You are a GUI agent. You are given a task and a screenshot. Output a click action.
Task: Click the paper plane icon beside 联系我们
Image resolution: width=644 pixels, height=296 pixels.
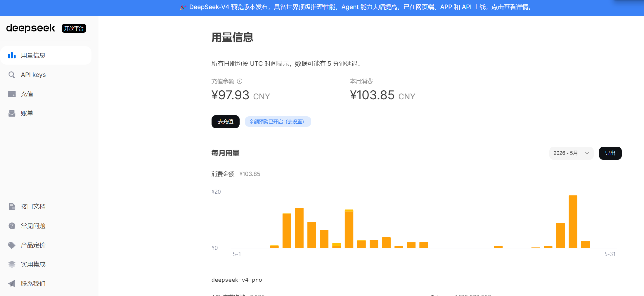12,284
